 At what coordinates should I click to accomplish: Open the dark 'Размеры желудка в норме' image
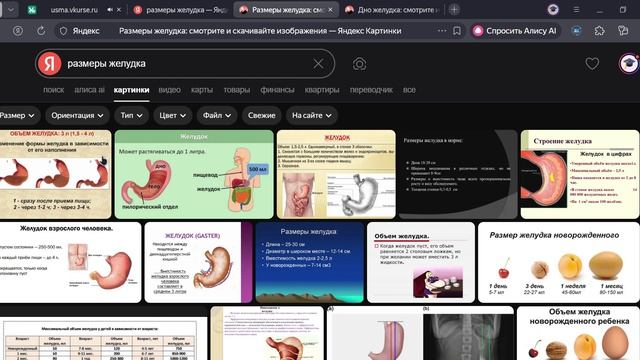click(458, 174)
